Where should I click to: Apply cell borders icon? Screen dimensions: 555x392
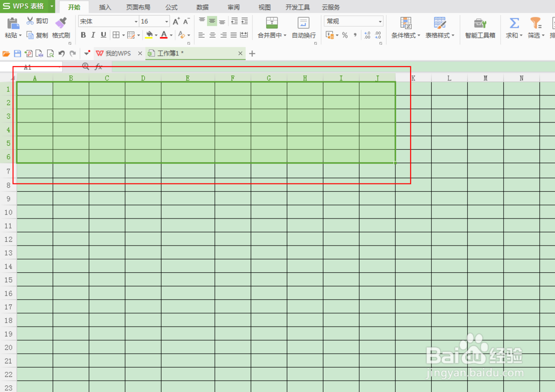pyautogui.click(x=116, y=34)
